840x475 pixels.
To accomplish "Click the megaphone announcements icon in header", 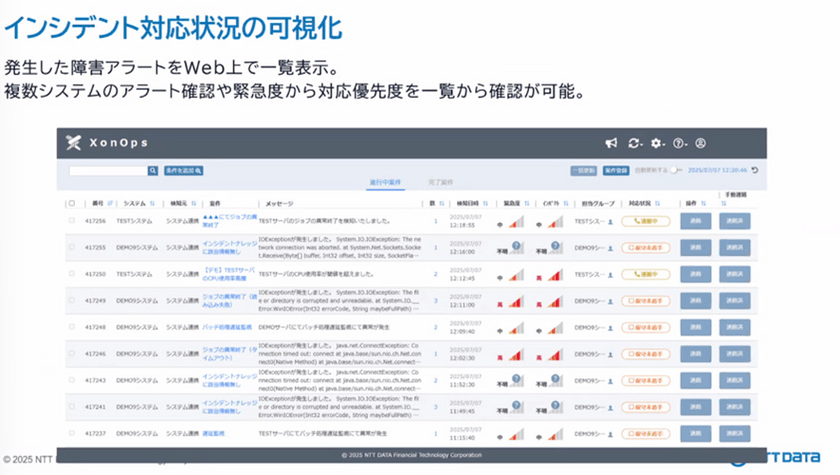I will [611, 144].
